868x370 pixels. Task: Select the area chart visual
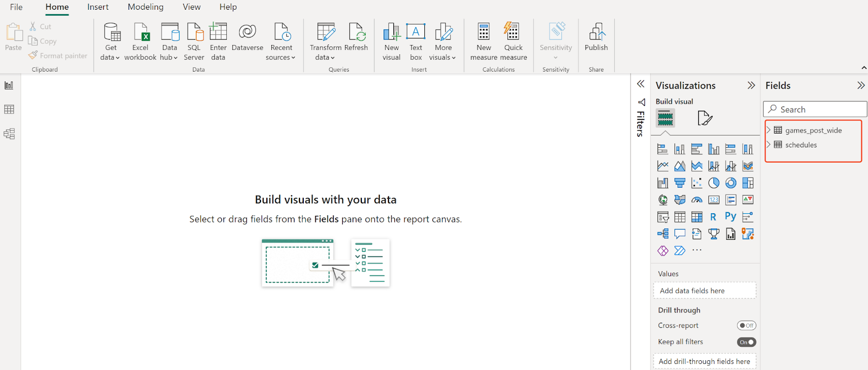tap(680, 166)
